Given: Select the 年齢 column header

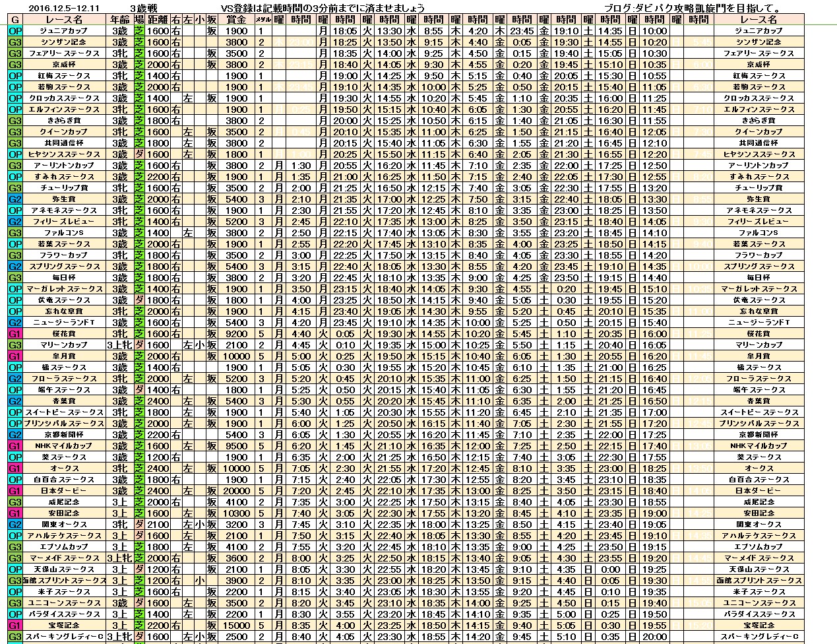Looking at the screenshot, I should pos(119,20).
